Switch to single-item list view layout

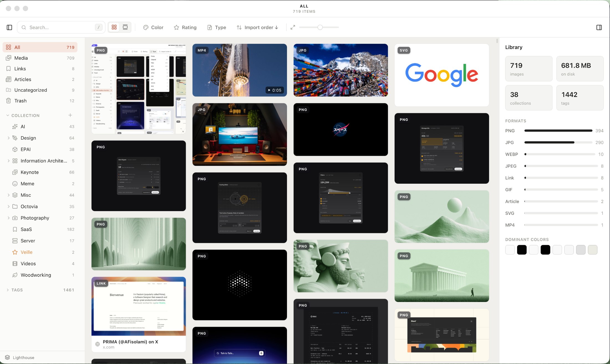click(x=125, y=27)
